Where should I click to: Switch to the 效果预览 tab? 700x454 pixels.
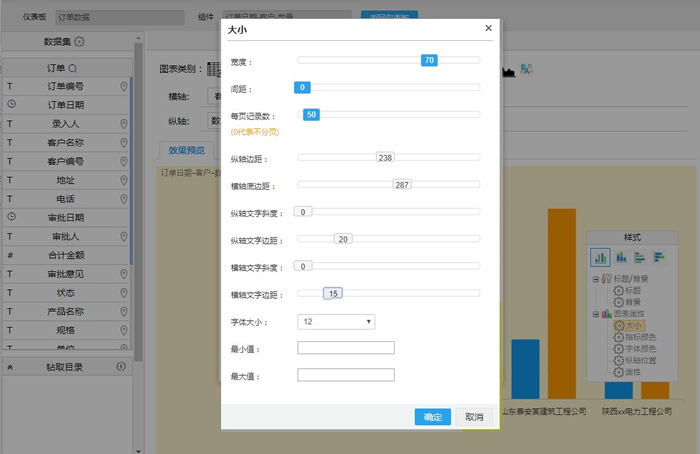click(185, 151)
